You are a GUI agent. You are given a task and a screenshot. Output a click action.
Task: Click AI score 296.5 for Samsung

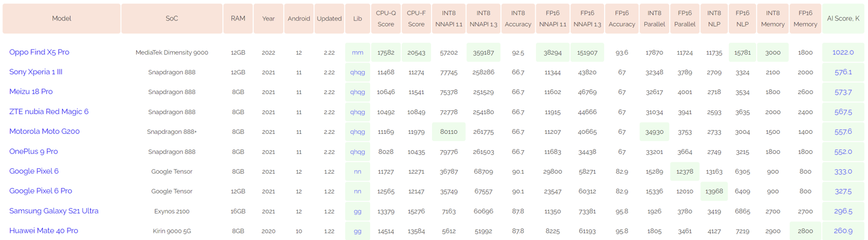(843, 212)
